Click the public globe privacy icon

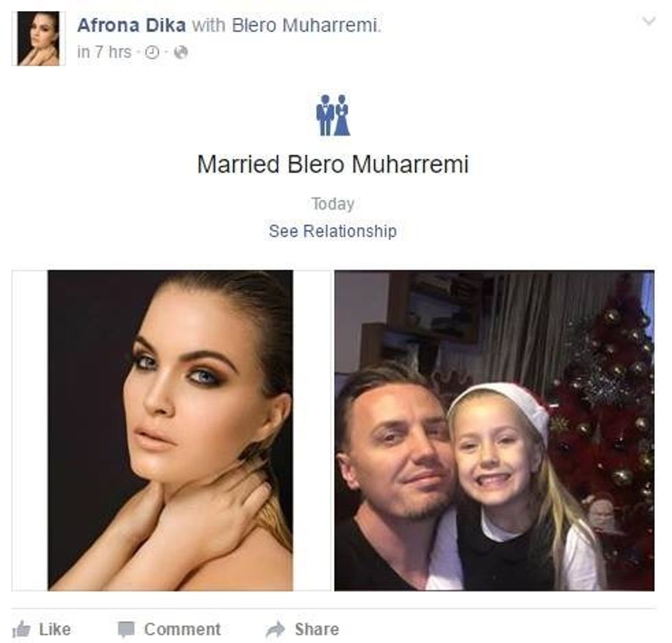click(181, 52)
